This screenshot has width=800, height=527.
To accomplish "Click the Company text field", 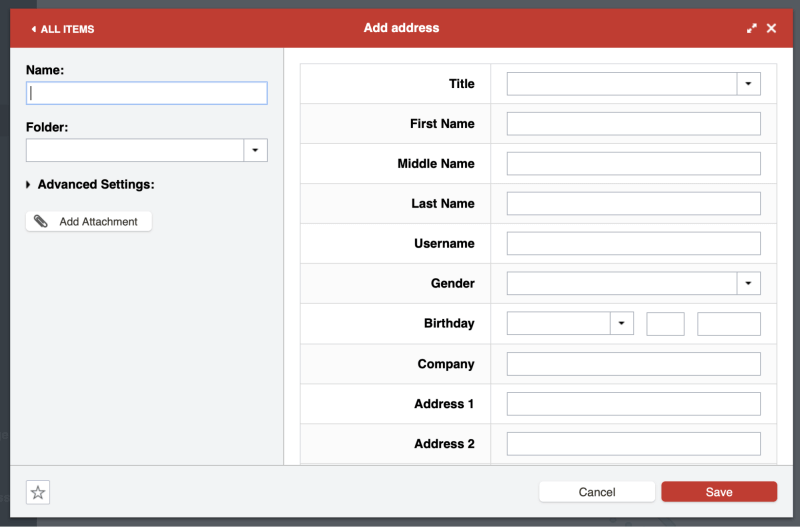I will point(633,364).
